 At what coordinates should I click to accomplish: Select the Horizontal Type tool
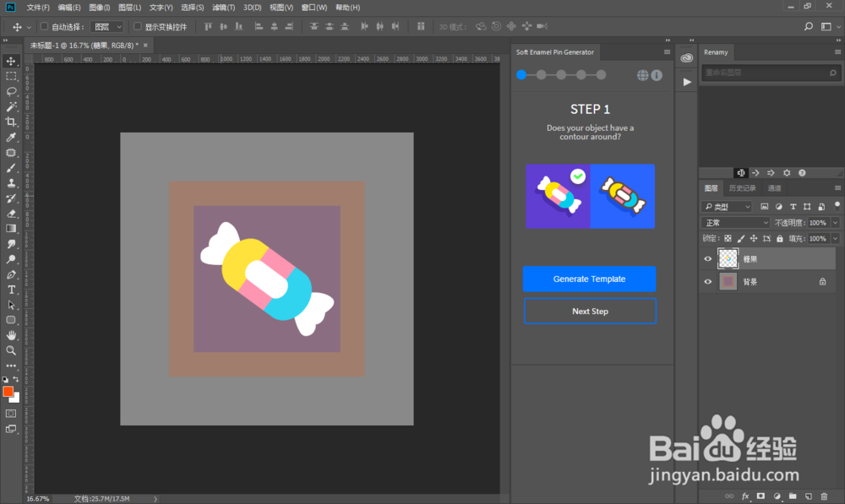(x=11, y=290)
